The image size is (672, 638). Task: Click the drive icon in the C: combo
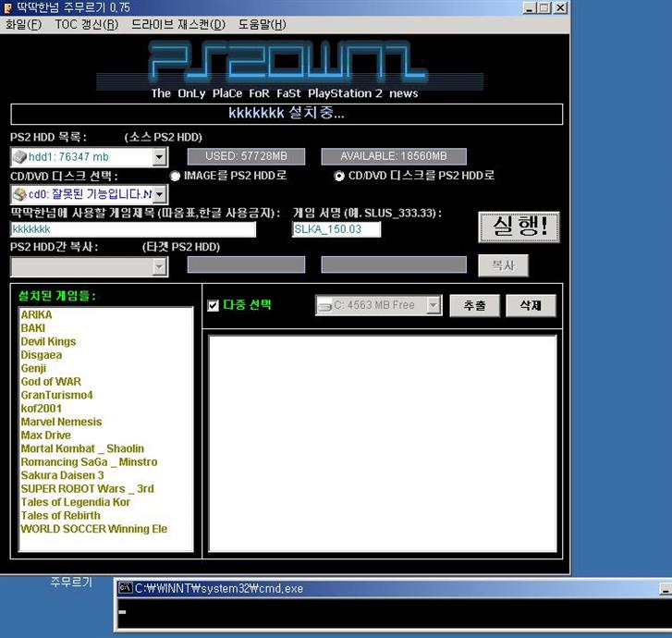[x=325, y=306]
